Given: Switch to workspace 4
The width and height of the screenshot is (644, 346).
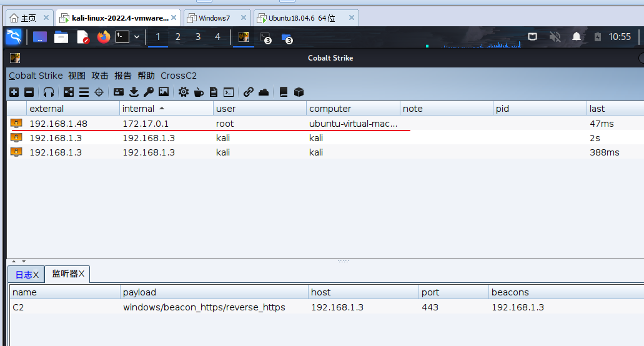Looking at the screenshot, I should point(217,37).
